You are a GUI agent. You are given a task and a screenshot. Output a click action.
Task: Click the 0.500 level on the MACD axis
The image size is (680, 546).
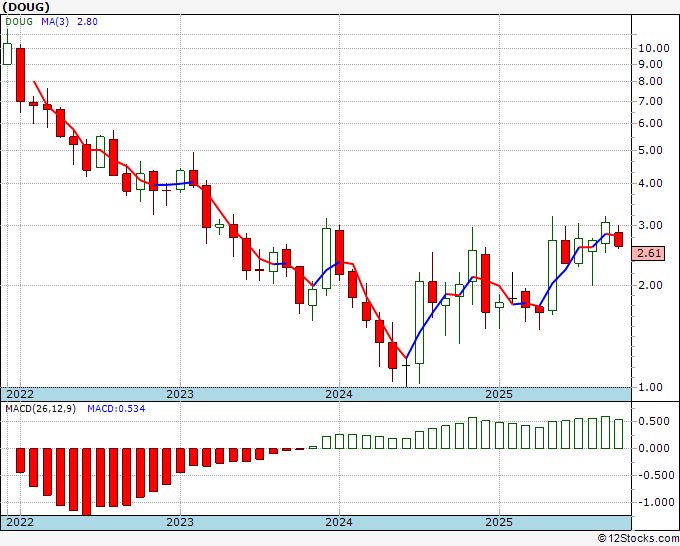(655, 421)
